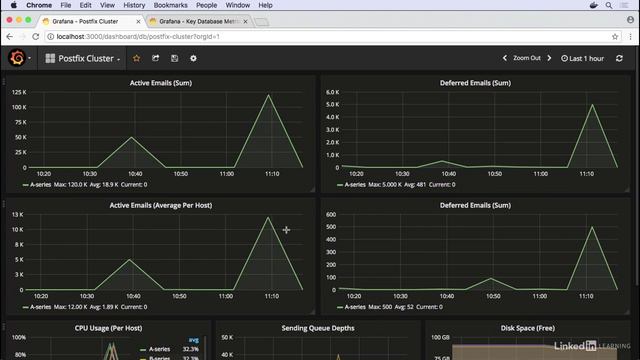This screenshot has width=640, height=360.
Task: Open the Chrome profile icon
Action: [631, 20]
